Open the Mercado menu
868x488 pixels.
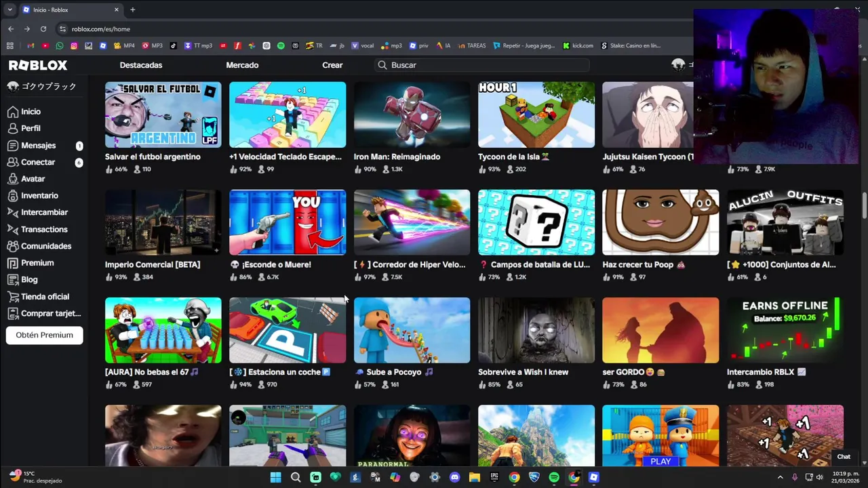242,65
